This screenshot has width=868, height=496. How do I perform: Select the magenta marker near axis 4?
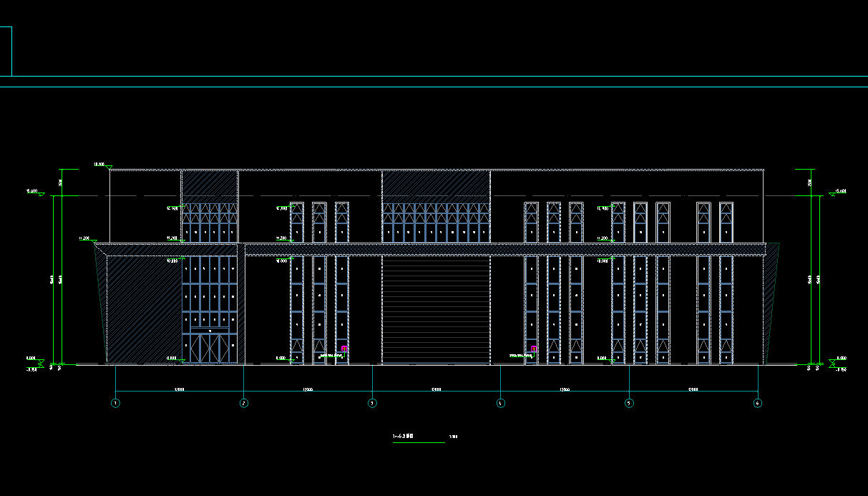pyautogui.click(x=533, y=349)
